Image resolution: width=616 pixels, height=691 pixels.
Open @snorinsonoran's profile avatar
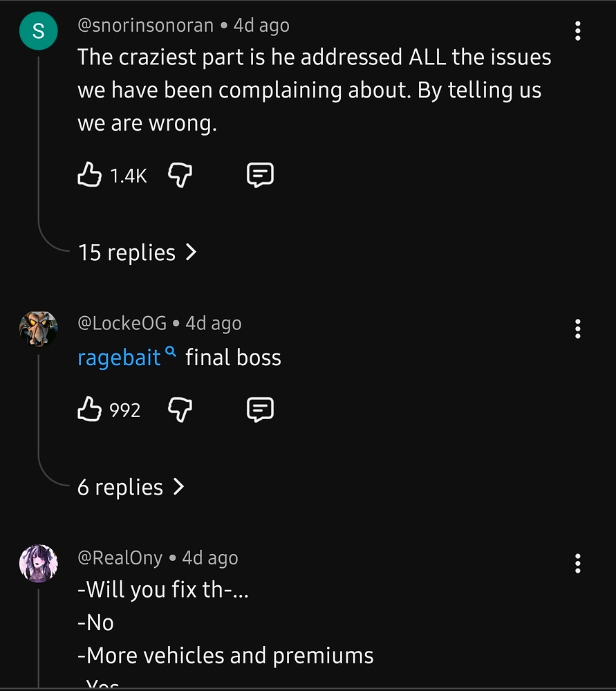point(38,30)
